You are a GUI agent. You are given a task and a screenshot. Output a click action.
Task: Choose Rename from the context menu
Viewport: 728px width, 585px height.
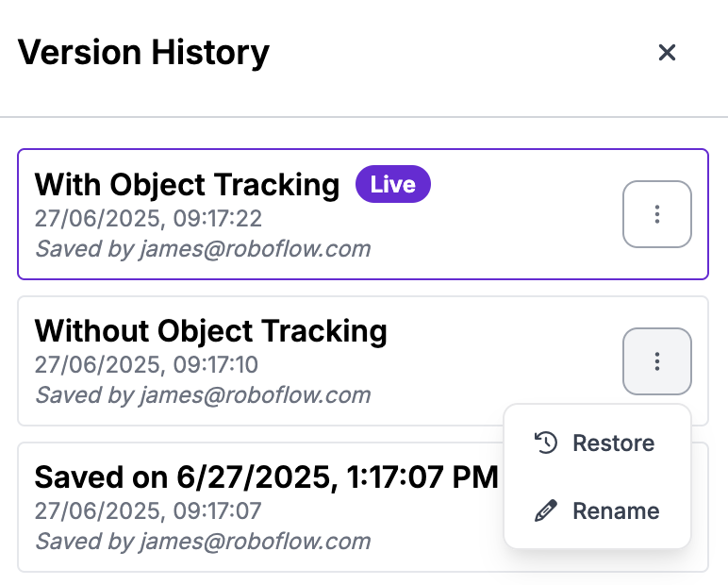[x=615, y=511]
